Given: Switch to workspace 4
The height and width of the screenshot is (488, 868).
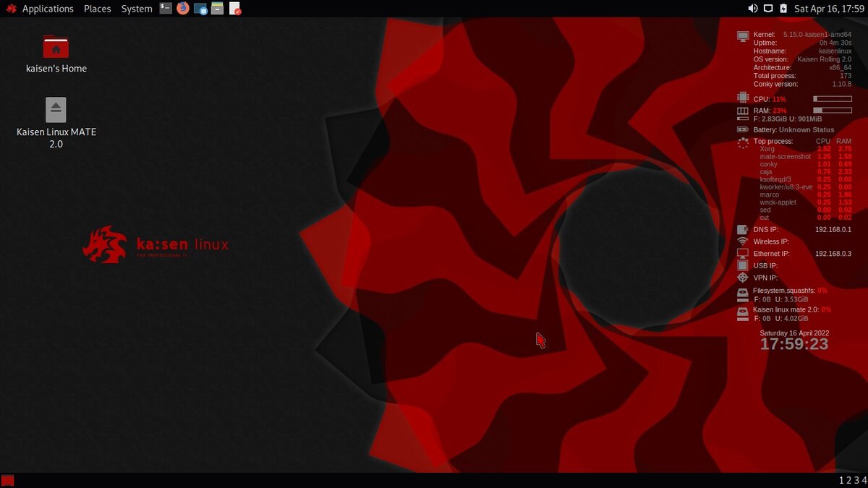Looking at the screenshot, I should point(863,480).
